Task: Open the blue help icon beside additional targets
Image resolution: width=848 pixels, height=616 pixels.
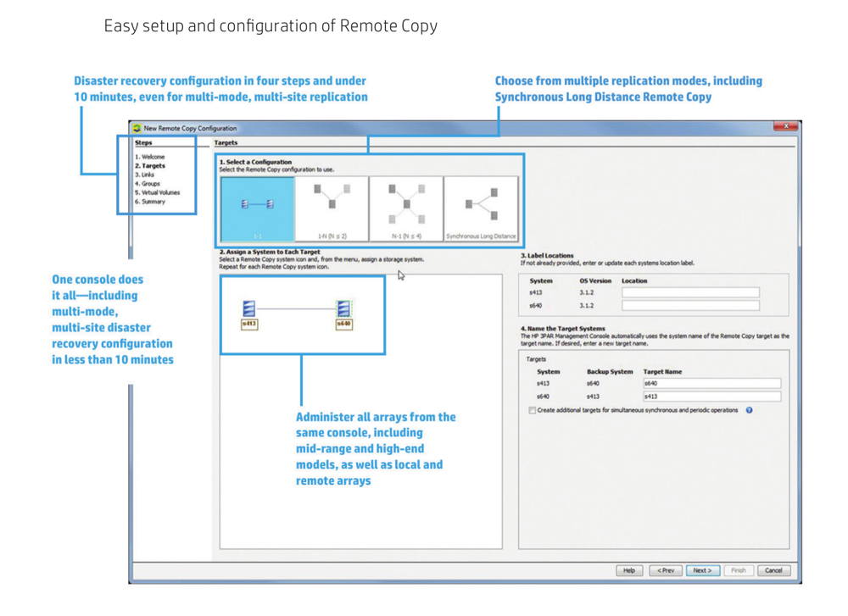Action: [x=750, y=410]
